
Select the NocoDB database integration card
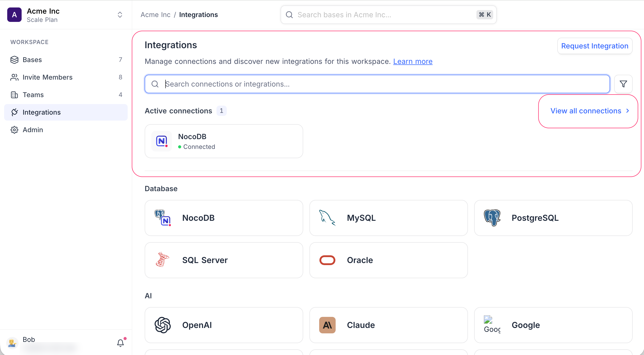point(224,218)
